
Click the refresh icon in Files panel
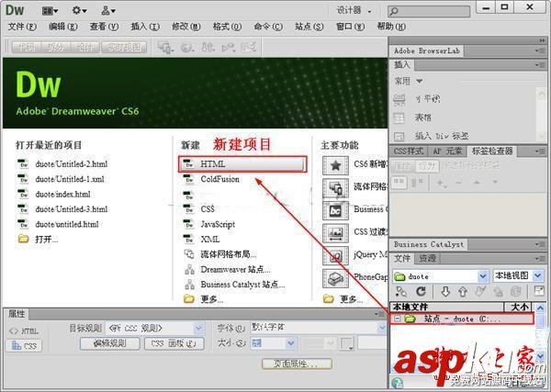(421, 291)
